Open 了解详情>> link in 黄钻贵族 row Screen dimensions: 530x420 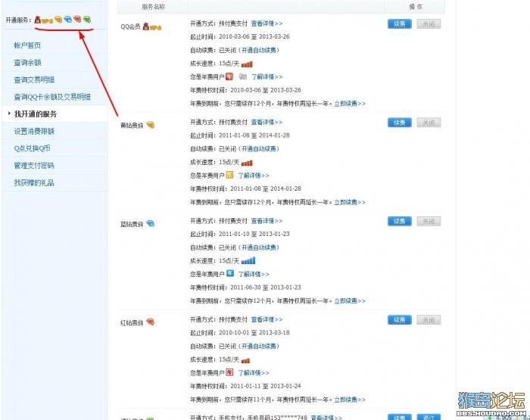[x=254, y=176]
